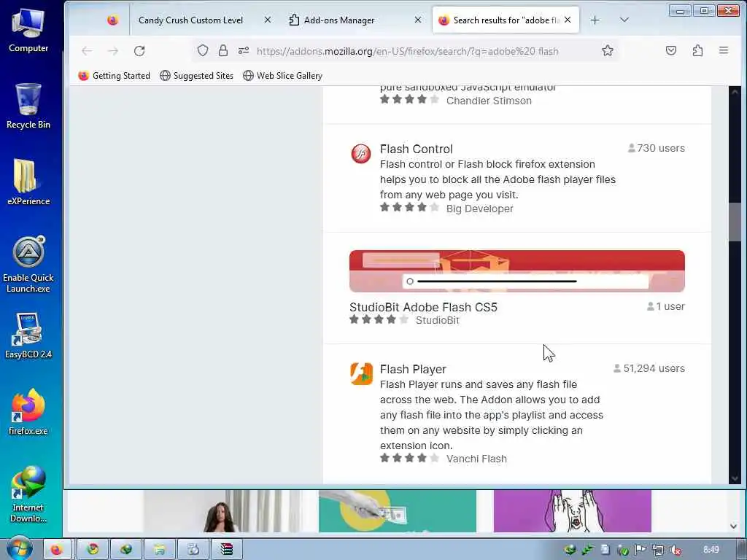Image resolution: width=747 pixels, height=560 pixels.
Task: Select EasyBCD 2.4 desktop shortcut
Action: coord(28,335)
